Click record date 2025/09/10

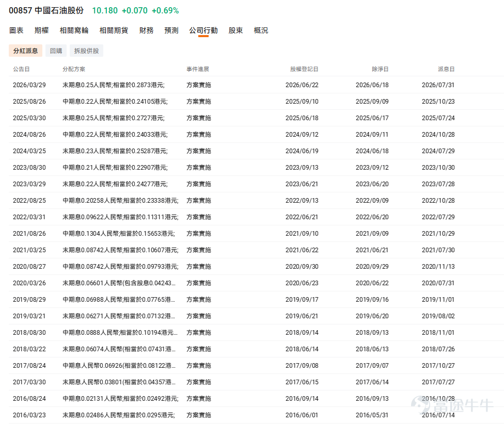click(x=302, y=102)
